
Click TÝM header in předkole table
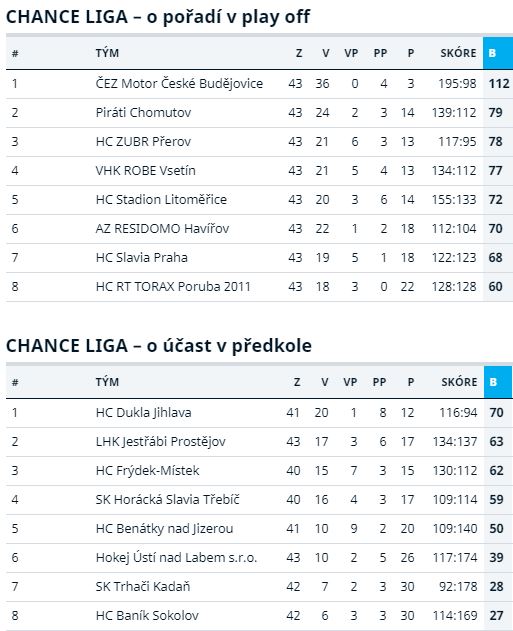(107, 382)
